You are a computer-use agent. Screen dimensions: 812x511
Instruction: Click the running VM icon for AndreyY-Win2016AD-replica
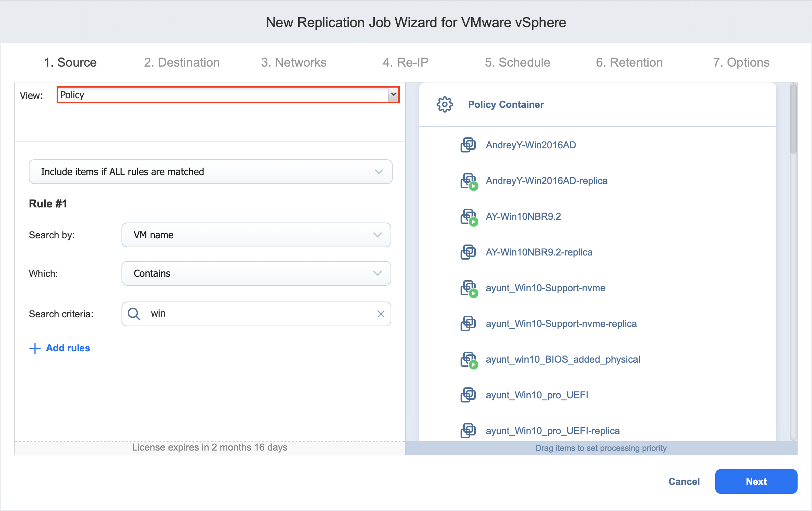(469, 181)
